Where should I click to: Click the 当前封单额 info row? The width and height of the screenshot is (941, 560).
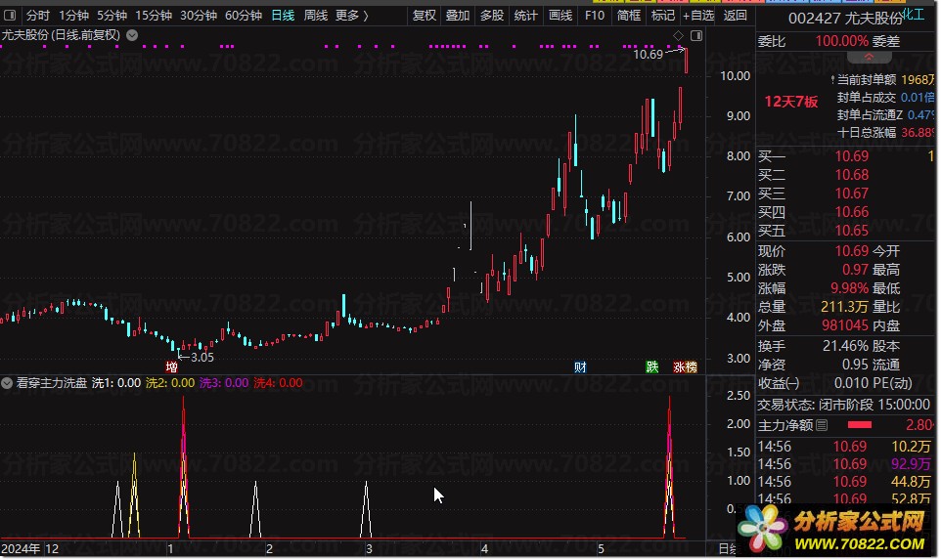pyautogui.click(x=882, y=80)
